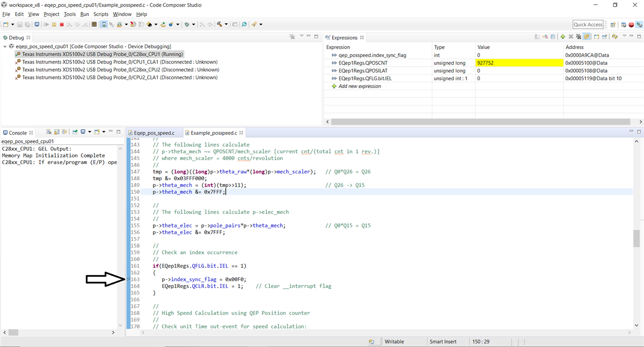Viewport: 644px width, 347px height.
Task: Click the grid memory-view toolbar icon
Action: click(x=94, y=24)
